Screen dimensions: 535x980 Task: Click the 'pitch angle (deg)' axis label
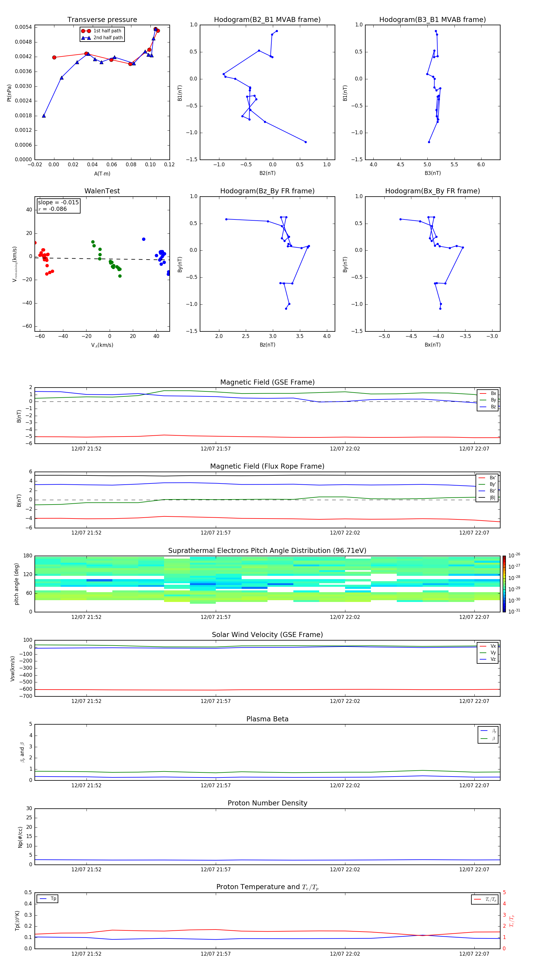pyautogui.click(x=16, y=584)
